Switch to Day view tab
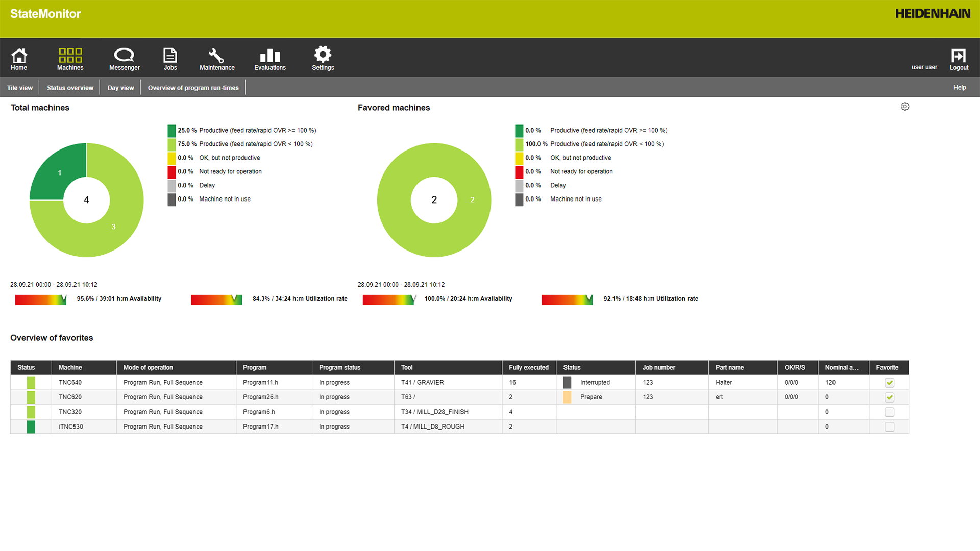This screenshot has height=551, width=980. (120, 88)
